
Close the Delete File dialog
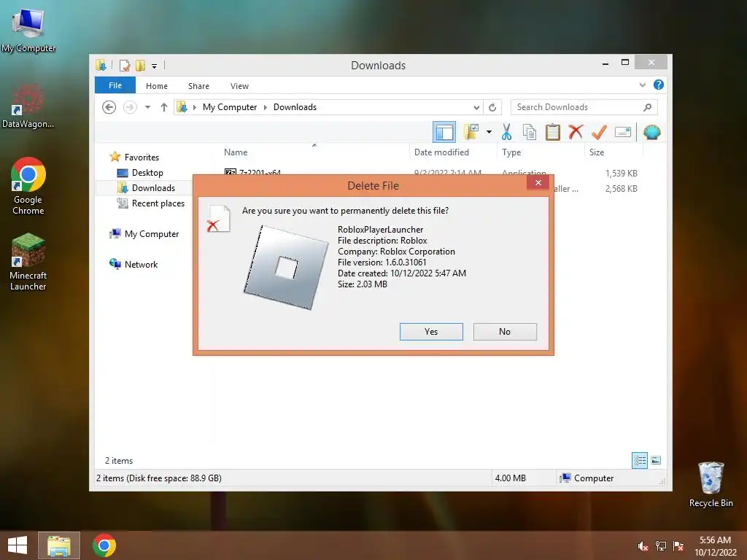coord(538,182)
